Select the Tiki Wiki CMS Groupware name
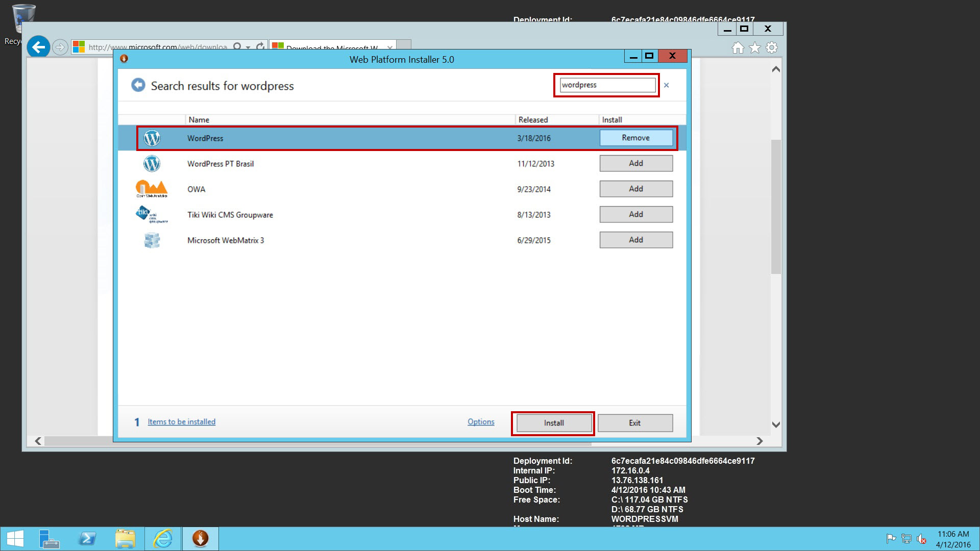Image resolution: width=980 pixels, height=551 pixels. pos(230,215)
